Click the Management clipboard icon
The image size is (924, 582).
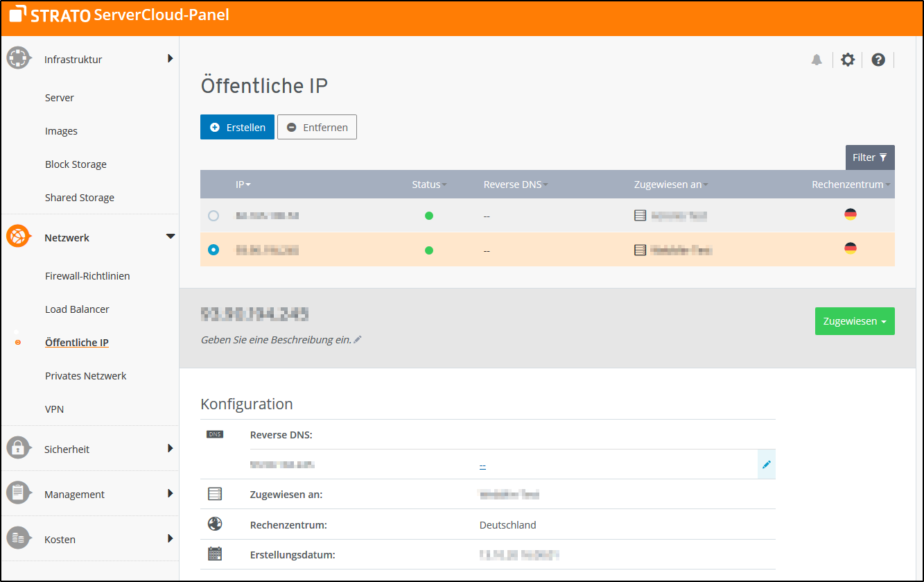19,493
